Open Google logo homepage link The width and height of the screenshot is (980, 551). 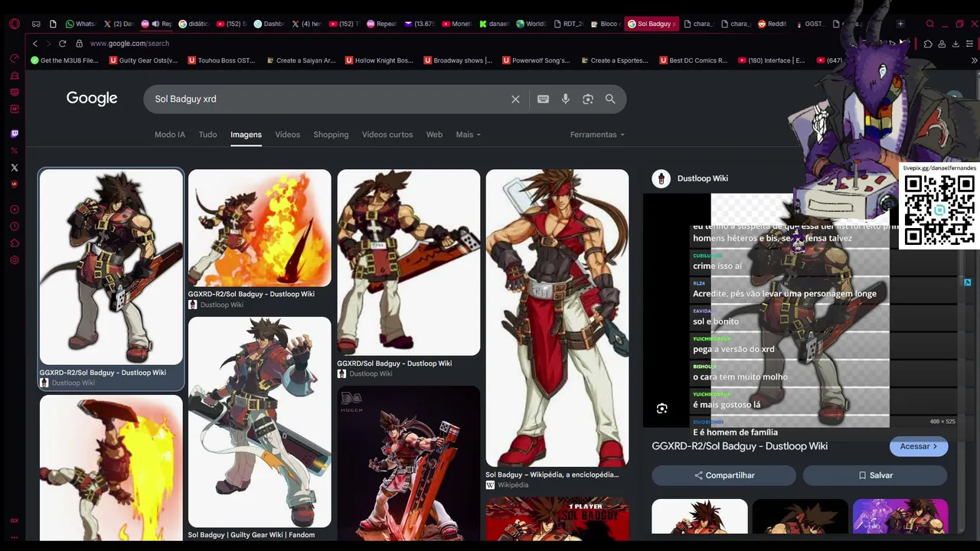92,99
